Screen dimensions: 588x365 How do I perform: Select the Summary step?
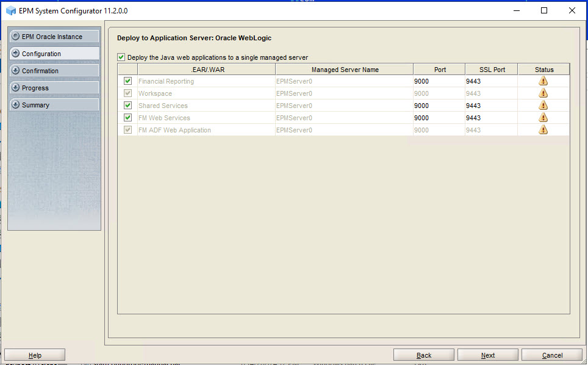(54, 104)
